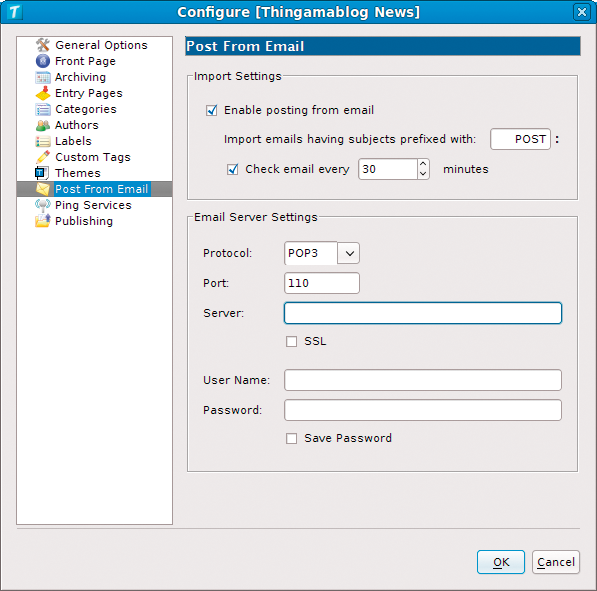Focus the Server text field
The height and width of the screenshot is (591, 597).
tap(423, 313)
